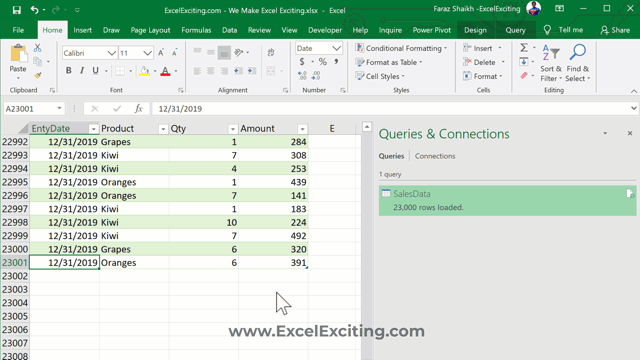The height and width of the screenshot is (360, 640).
Task: Switch to the Insert ribbon tab
Action: click(x=82, y=30)
